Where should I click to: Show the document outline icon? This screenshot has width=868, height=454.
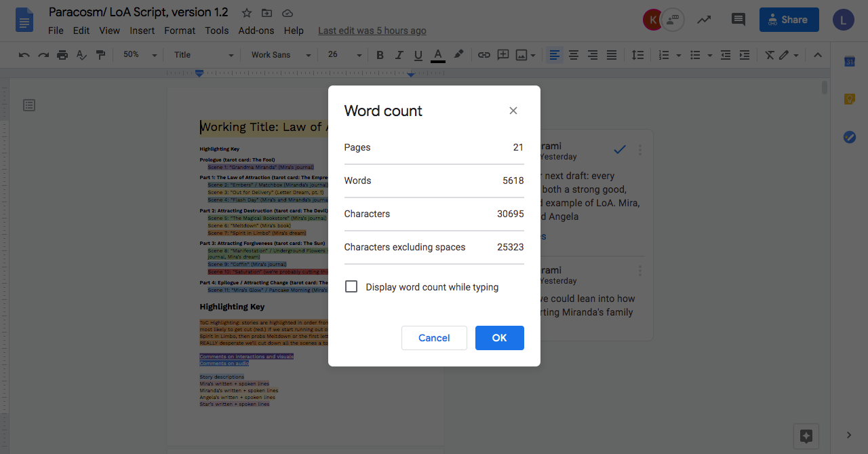(x=29, y=105)
